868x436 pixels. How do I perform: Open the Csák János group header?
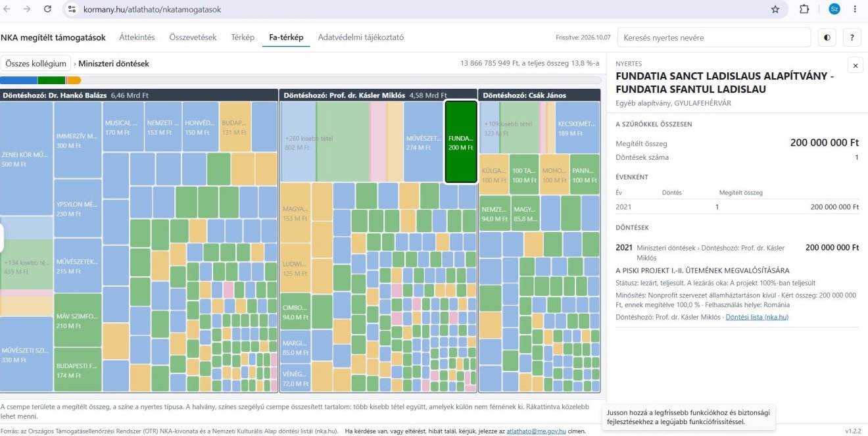[539, 95]
